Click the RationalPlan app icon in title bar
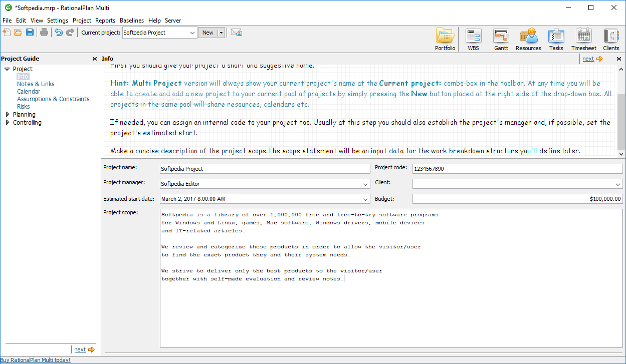 [8, 8]
